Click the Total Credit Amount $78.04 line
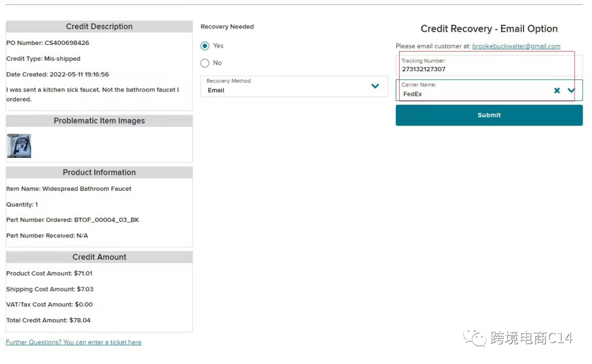 [48, 320]
